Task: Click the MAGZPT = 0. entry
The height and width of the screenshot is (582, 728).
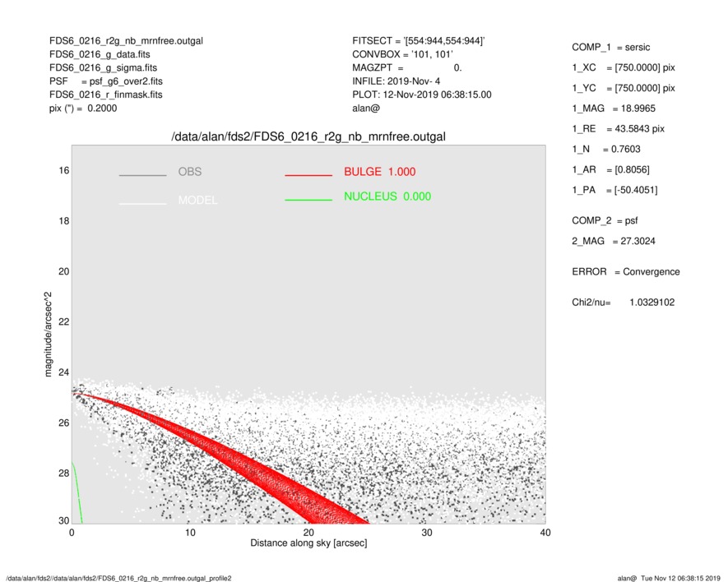Action: 407,67
